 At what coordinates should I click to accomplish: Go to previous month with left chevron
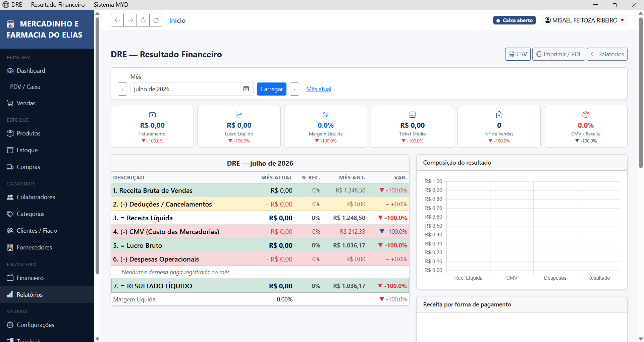point(122,89)
